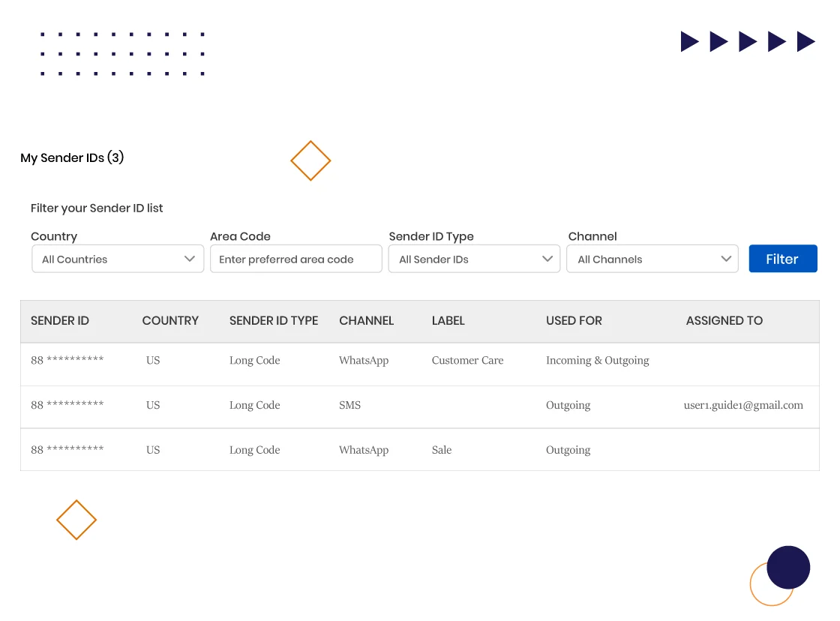Viewport: 840px width, 621px height.
Task: Click the USED FOR column header
Action: pos(574,321)
